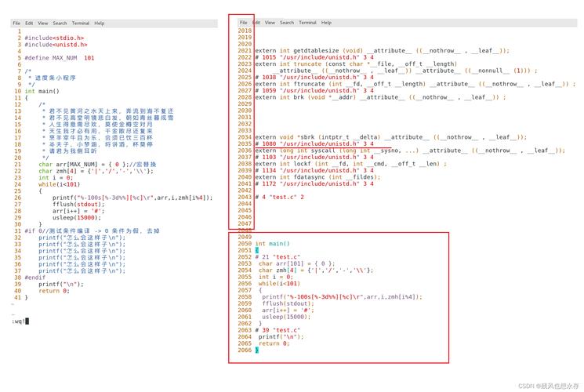This screenshot has height=392, width=584.
Task: Click the #endif line in left editor
Action: 35,278
